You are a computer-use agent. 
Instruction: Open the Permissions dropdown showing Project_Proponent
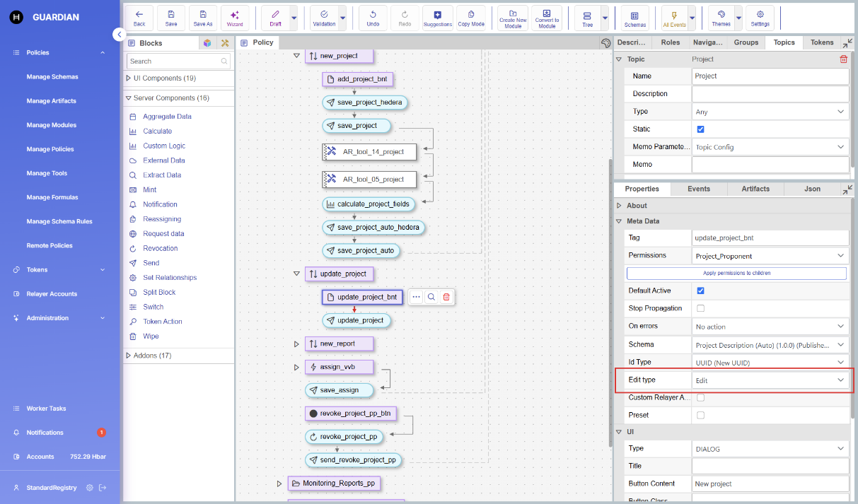coord(770,256)
